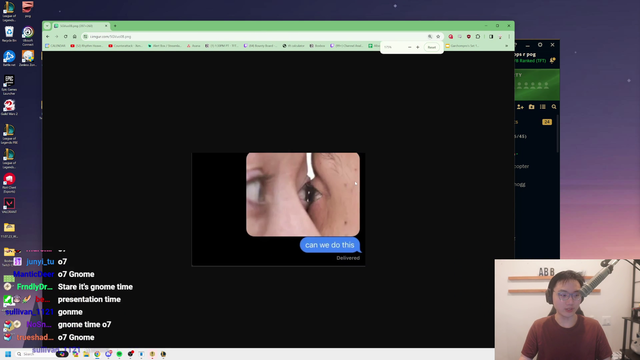
Task: Toggle Chrome's side panel button
Action: coord(491,37)
